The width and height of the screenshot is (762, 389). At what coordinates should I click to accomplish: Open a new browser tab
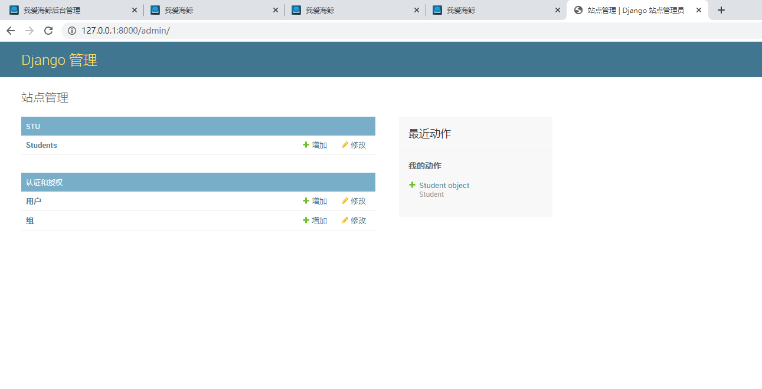[721, 10]
